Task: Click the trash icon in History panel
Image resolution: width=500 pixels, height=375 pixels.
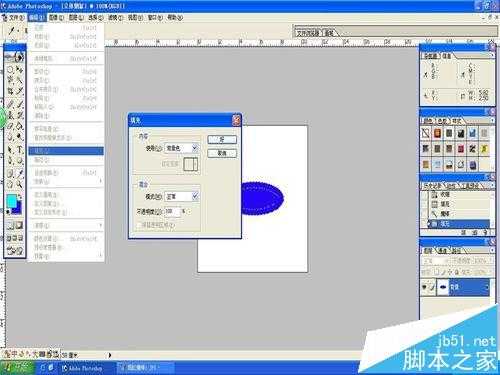Action: pos(485,232)
